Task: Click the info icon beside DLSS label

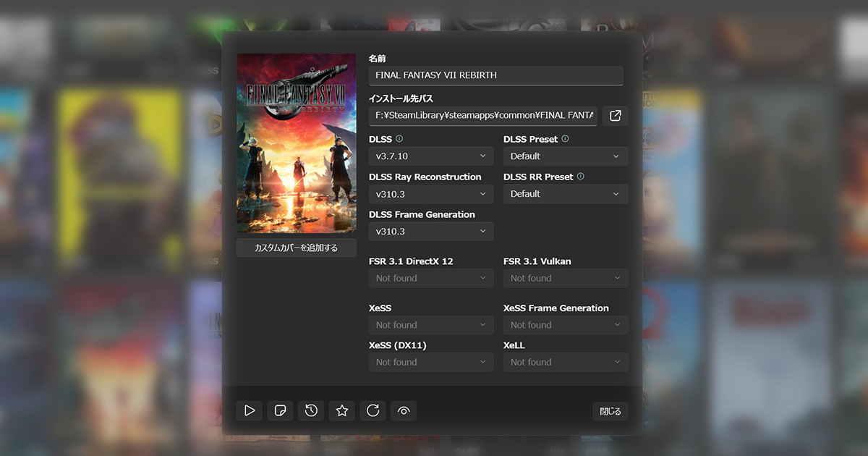Action: pyautogui.click(x=399, y=139)
